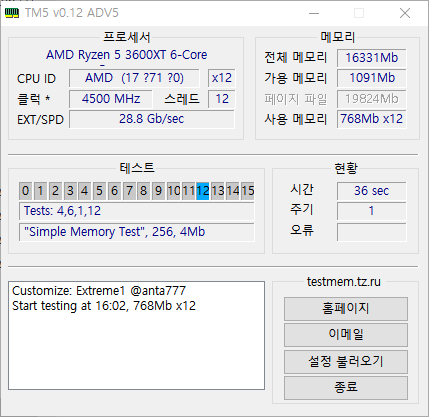Image resolution: width=429 pixels, height=417 pixels.
Task: Click the 36 sec time field
Action: coord(372,191)
